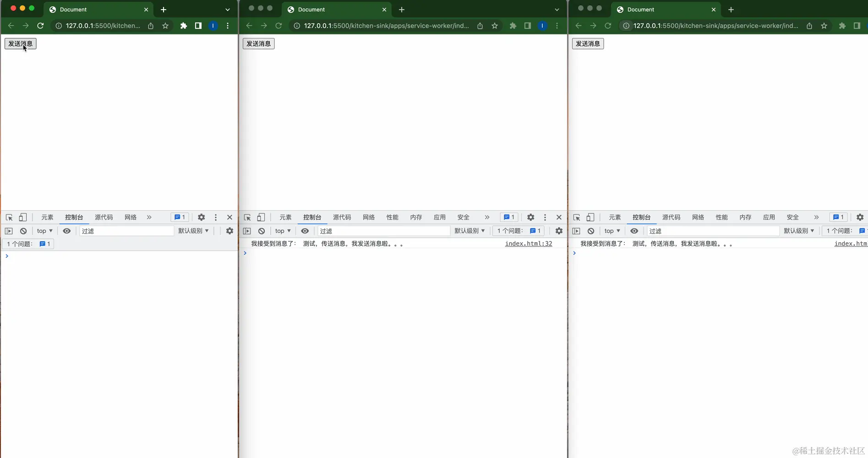The height and width of the screenshot is (458, 868).
Task: Expand the console prompt chevron
Action: click(x=7, y=256)
